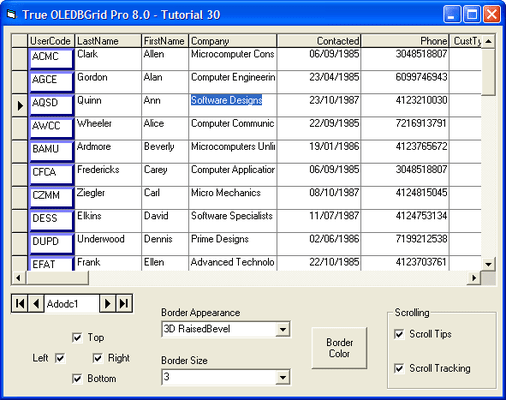Select the BAMU user code cell

51,151
